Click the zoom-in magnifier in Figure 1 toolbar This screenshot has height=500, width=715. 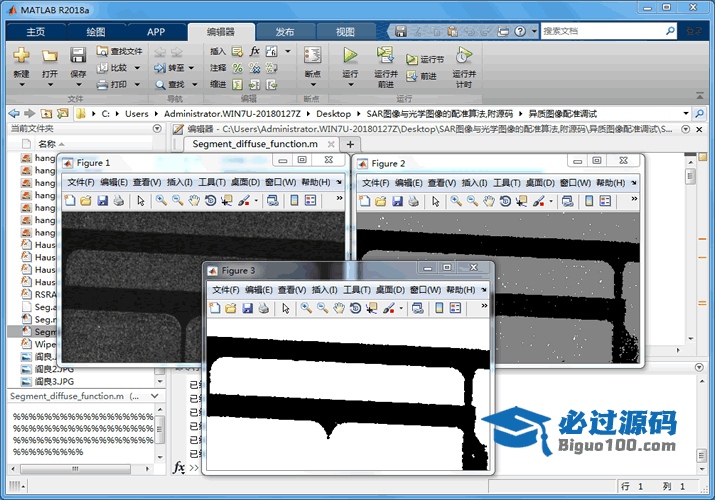[161, 200]
